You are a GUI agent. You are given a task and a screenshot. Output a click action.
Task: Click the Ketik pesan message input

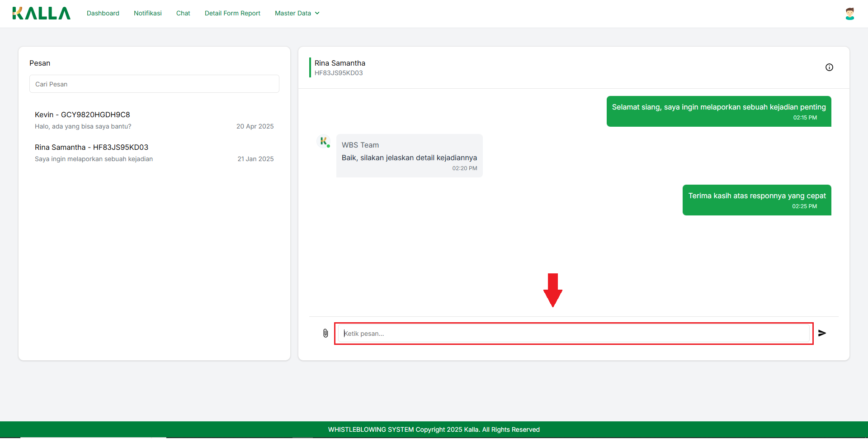tap(573, 334)
